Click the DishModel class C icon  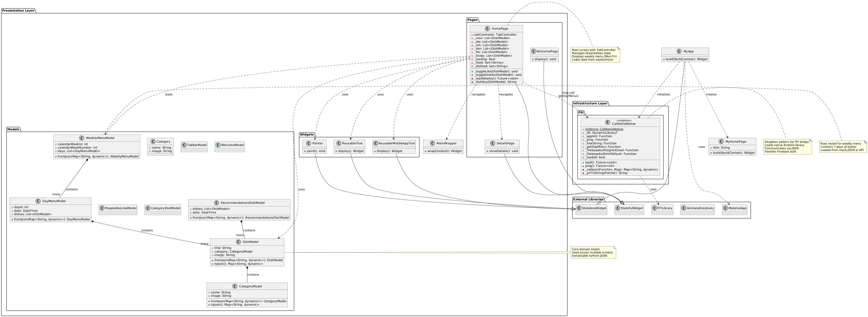coord(239,242)
